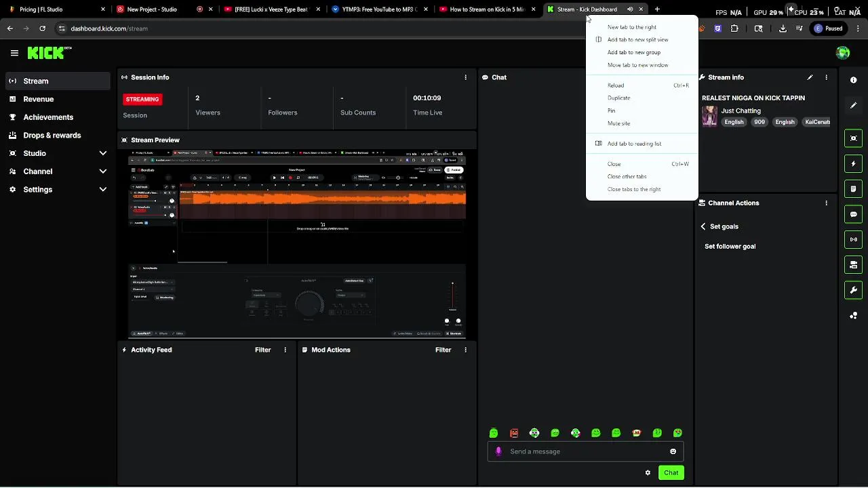Open Session Info options menu
The height and width of the screenshot is (488, 868).
point(465,77)
